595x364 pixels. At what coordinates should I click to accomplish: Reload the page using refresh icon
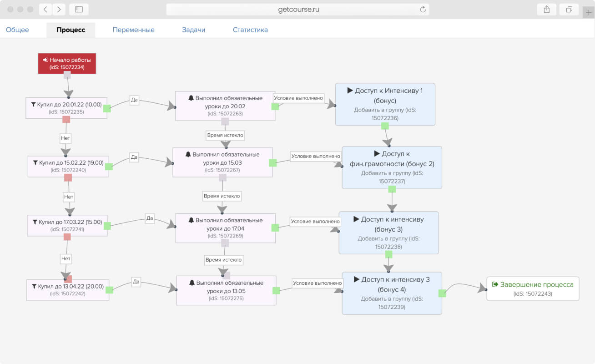(423, 10)
